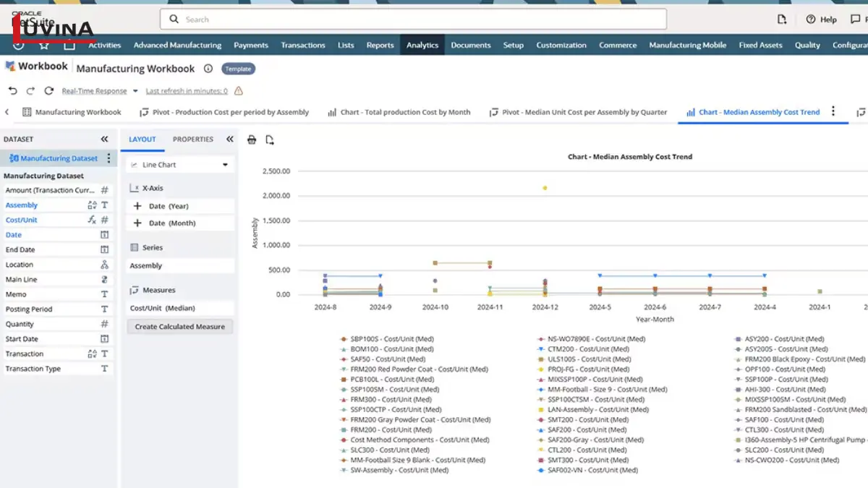Image resolution: width=868 pixels, height=488 pixels.
Task: Open the Real-Time Response dropdown
Action: click(x=134, y=90)
